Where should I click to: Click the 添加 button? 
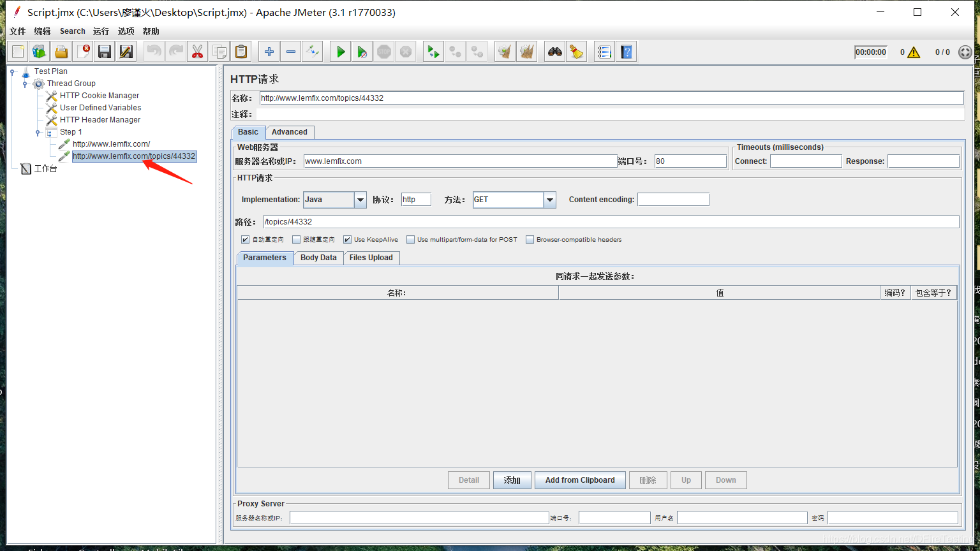512,480
